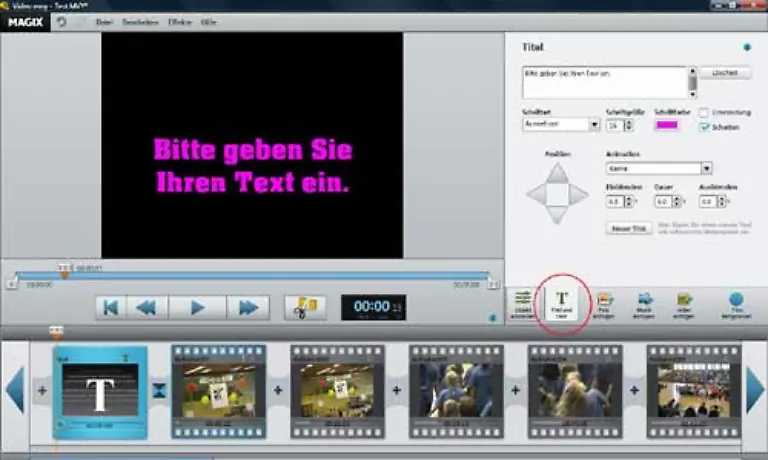The width and height of the screenshot is (768, 460).
Task: Click plus between fourth and fifth video clips
Action: point(634,390)
